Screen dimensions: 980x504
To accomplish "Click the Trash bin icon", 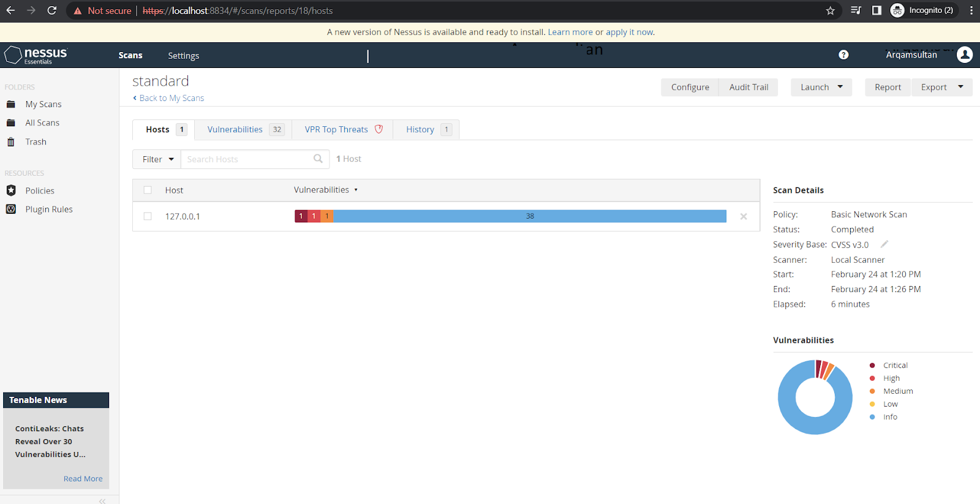I will pyautogui.click(x=11, y=142).
